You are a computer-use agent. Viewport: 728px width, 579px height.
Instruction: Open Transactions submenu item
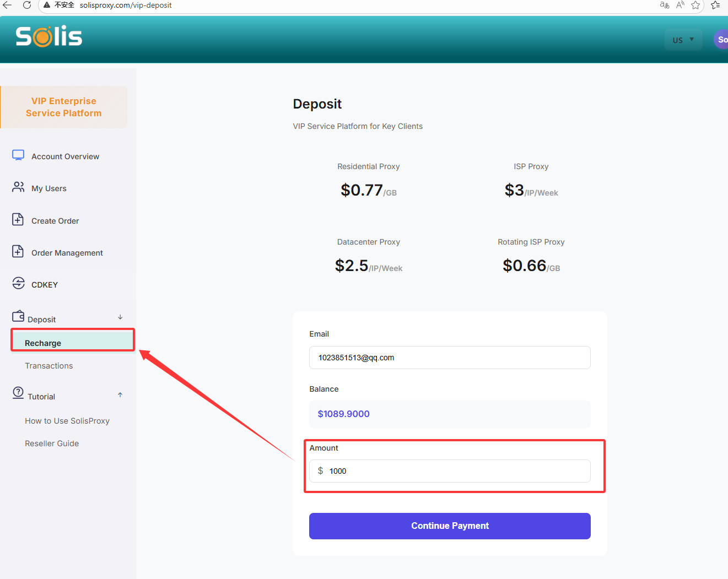point(48,366)
